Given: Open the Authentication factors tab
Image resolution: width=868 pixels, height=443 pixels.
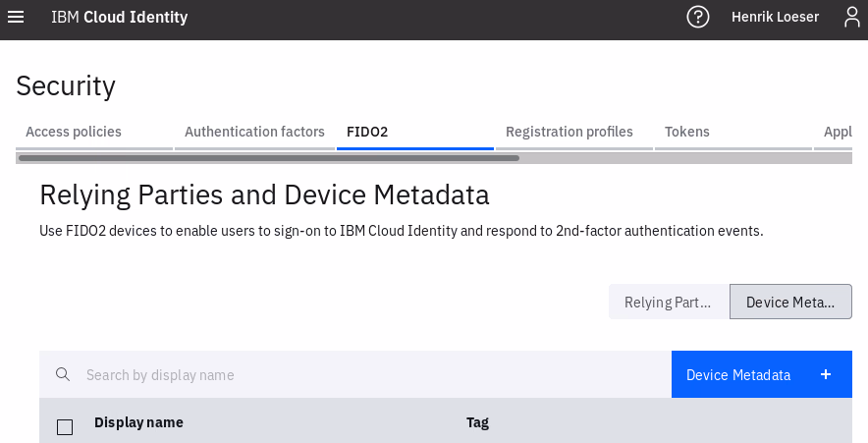Looking at the screenshot, I should point(254,132).
